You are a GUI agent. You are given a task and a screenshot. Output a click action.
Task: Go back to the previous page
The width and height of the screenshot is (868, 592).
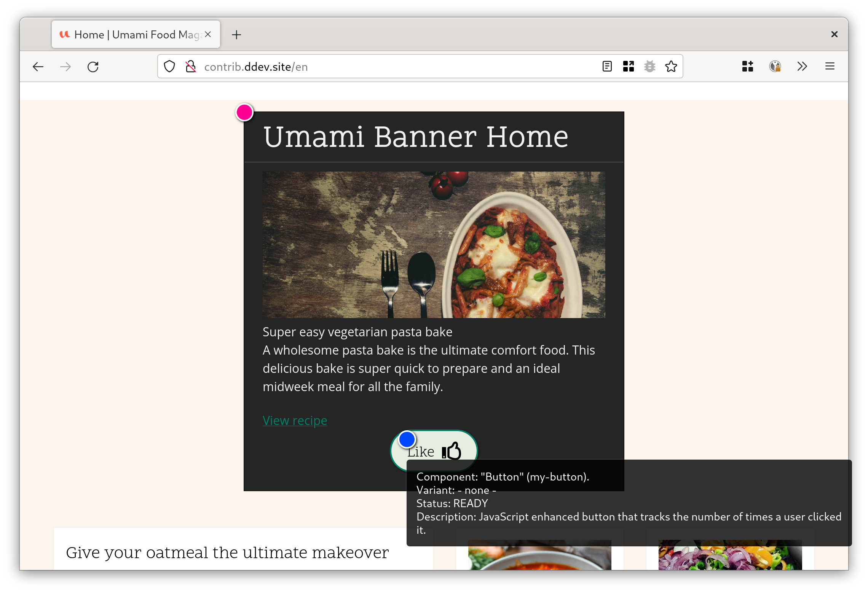pos(38,67)
